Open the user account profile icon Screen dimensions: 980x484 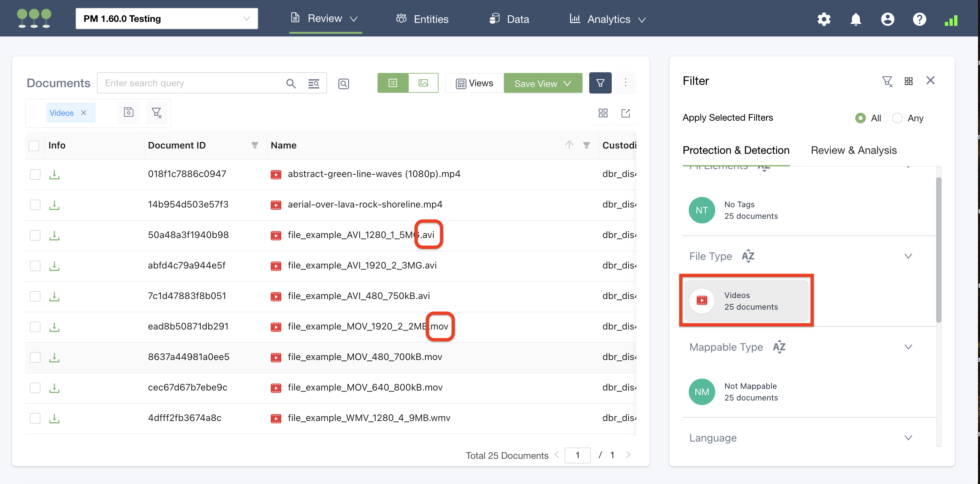(x=887, y=19)
